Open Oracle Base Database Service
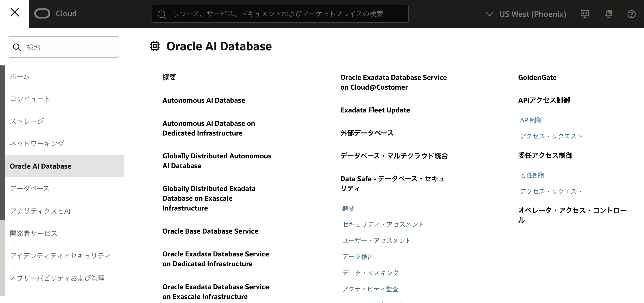This screenshot has height=303, width=644. click(210, 231)
